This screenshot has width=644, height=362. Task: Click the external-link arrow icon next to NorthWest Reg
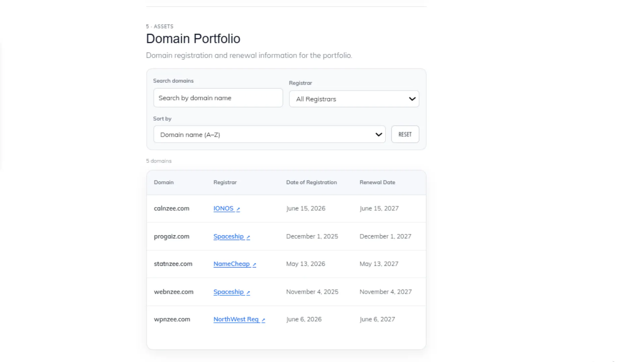(x=263, y=320)
